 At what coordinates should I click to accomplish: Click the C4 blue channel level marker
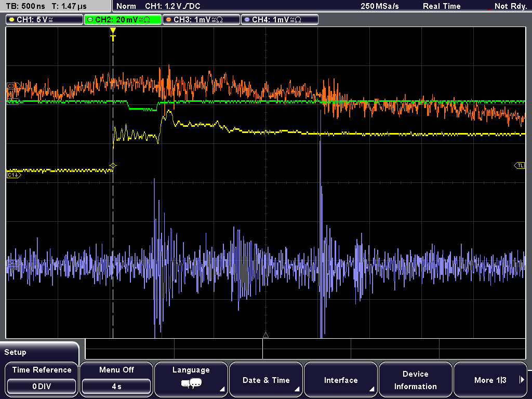[13, 263]
